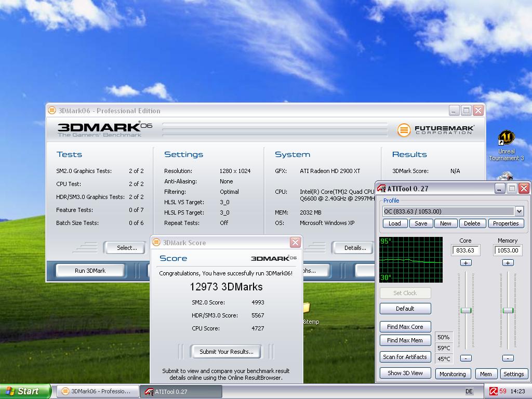Click the Memory frequency input field
This screenshot has height=399, width=532.
(x=508, y=250)
